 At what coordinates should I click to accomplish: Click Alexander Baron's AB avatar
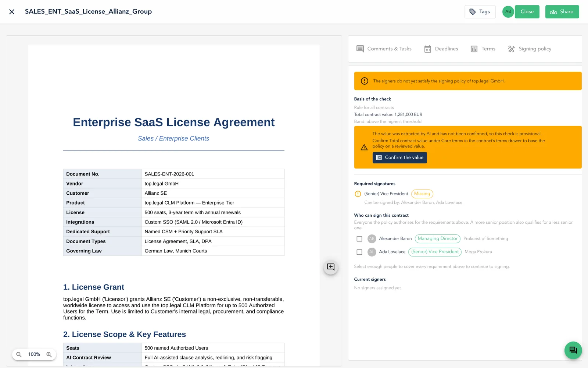click(372, 239)
